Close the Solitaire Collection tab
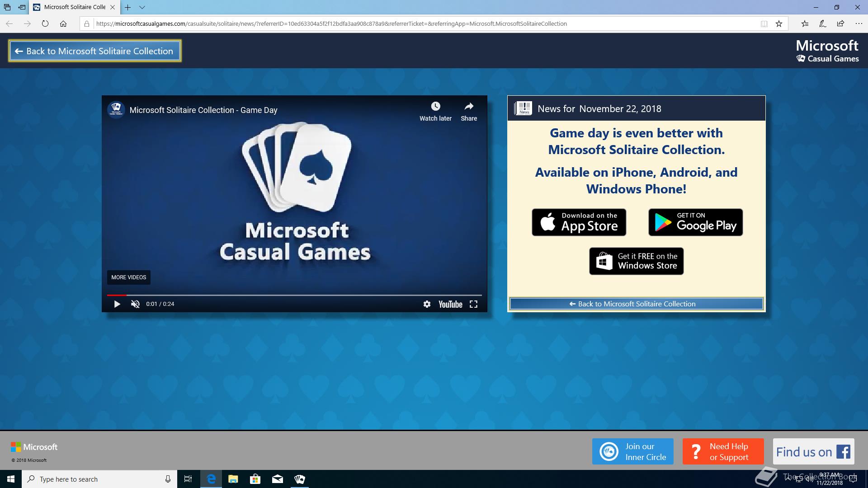Viewport: 868px width, 488px height. (113, 7)
